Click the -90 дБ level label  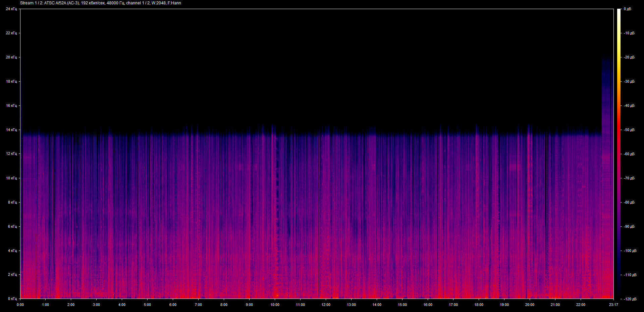[x=629, y=227]
